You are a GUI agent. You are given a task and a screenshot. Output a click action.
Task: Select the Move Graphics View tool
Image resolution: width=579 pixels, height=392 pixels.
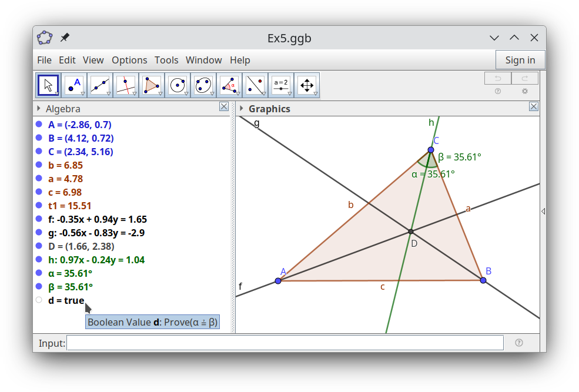[x=306, y=85]
